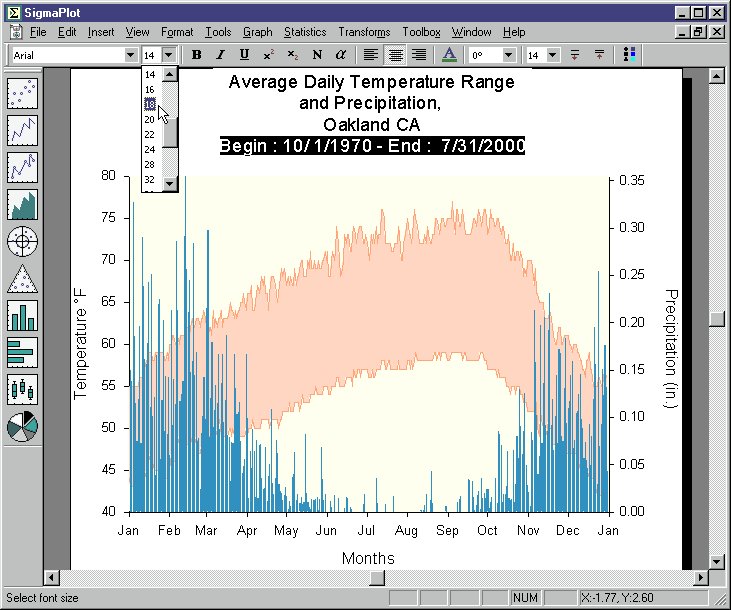This screenshot has width=731, height=610.
Task: Click the document icon left of File menu
Action: [16, 32]
